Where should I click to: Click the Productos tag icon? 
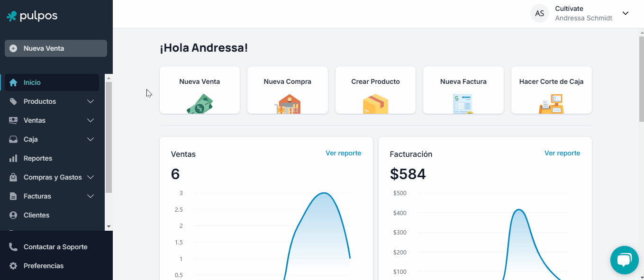coord(13,101)
